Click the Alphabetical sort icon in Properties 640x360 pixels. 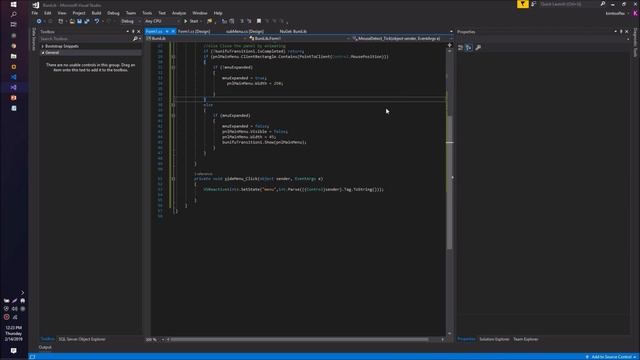pyautogui.click(x=469, y=48)
